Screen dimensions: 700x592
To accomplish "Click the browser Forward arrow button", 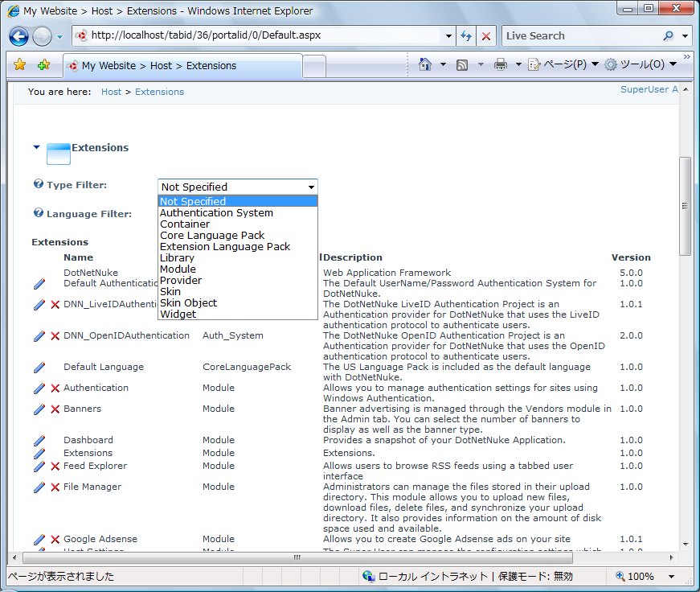I will (x=43, y=36).
